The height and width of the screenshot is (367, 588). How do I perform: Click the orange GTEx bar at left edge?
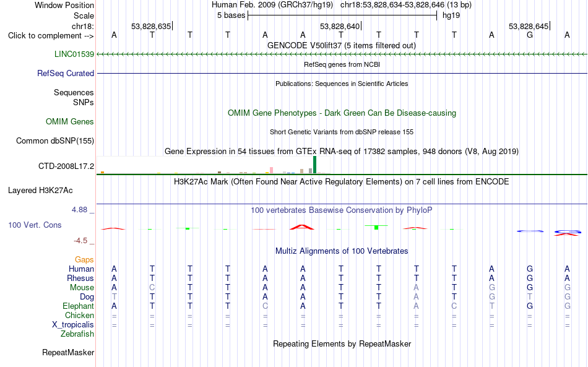(102, 173)
